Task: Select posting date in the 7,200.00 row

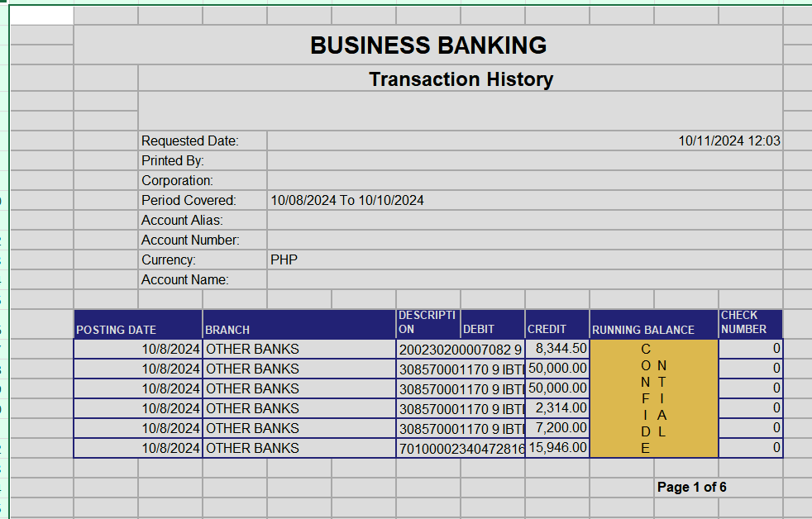Action: coord(138,428)
